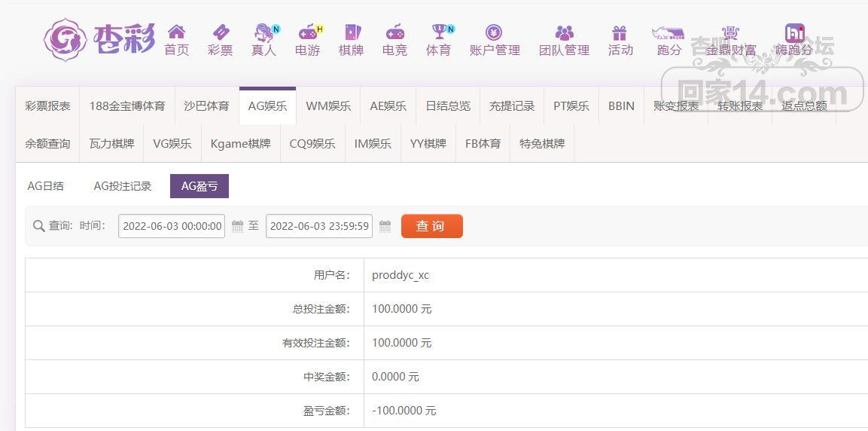Select the 彩票报表 tab
Image resolution: width=868 pixels, height=431 pixels.
[x=47, y=106]
